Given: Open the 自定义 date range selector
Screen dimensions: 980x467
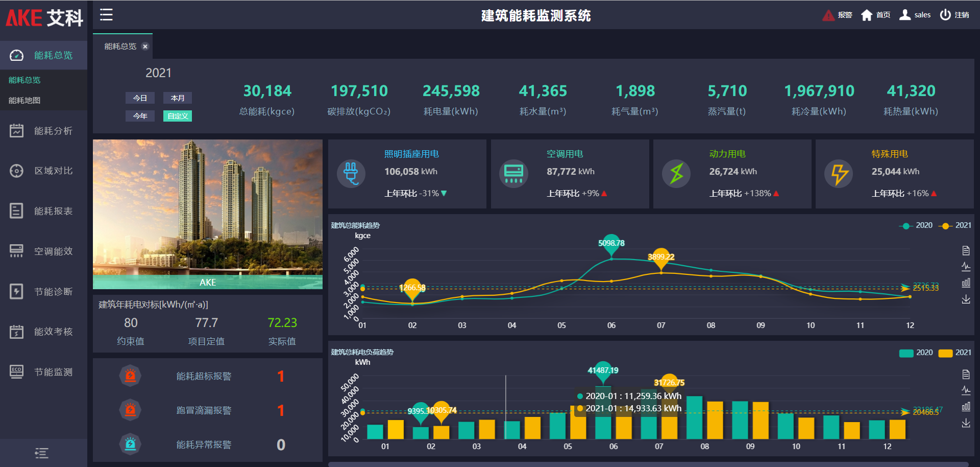Looking at the screenshot, I should click(x=177, y=116).
